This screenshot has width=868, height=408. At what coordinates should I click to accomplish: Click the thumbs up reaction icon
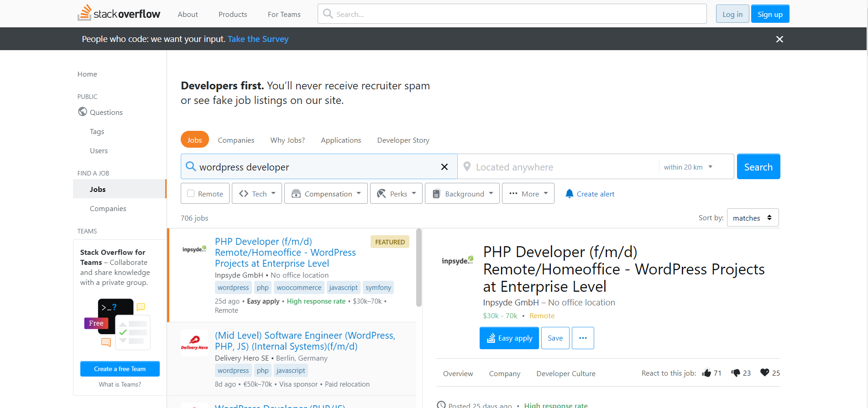pyautogui.click(x=707, y=373)
